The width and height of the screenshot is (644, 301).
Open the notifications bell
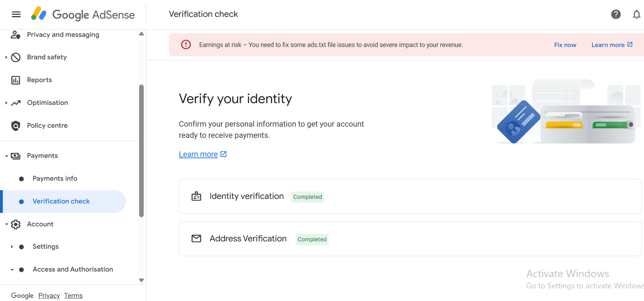(x=636, y=14)
